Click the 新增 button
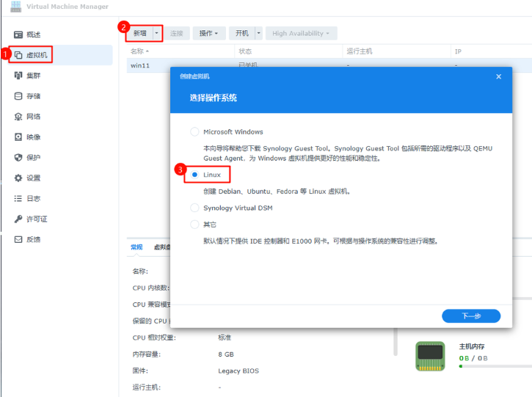The height and width of the screenshot is (397, 532). pos(139,33)
